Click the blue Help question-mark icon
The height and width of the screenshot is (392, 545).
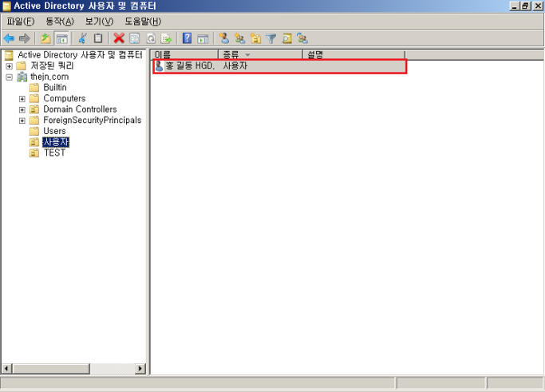coord(187,38)
